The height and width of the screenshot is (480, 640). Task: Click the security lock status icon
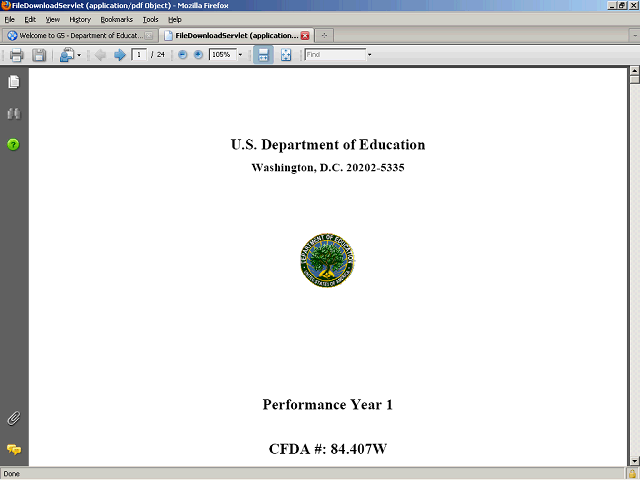click(x=632, y=473)
